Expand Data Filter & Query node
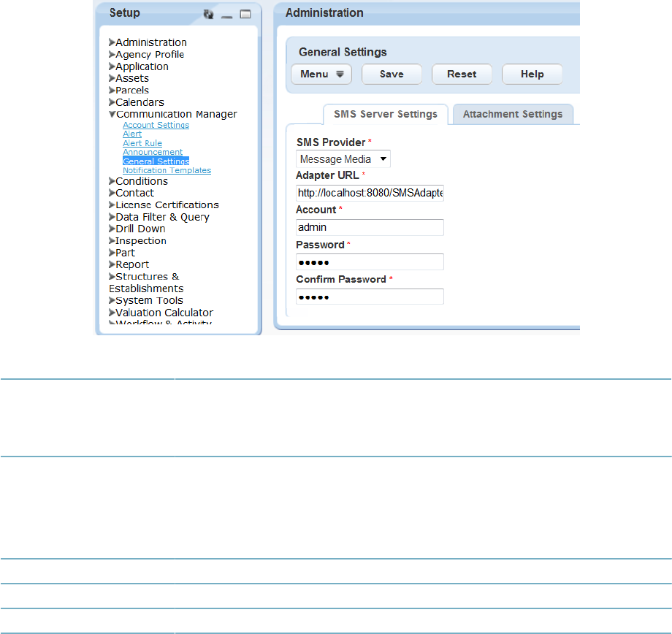672x634 pixels. point(112,216)
